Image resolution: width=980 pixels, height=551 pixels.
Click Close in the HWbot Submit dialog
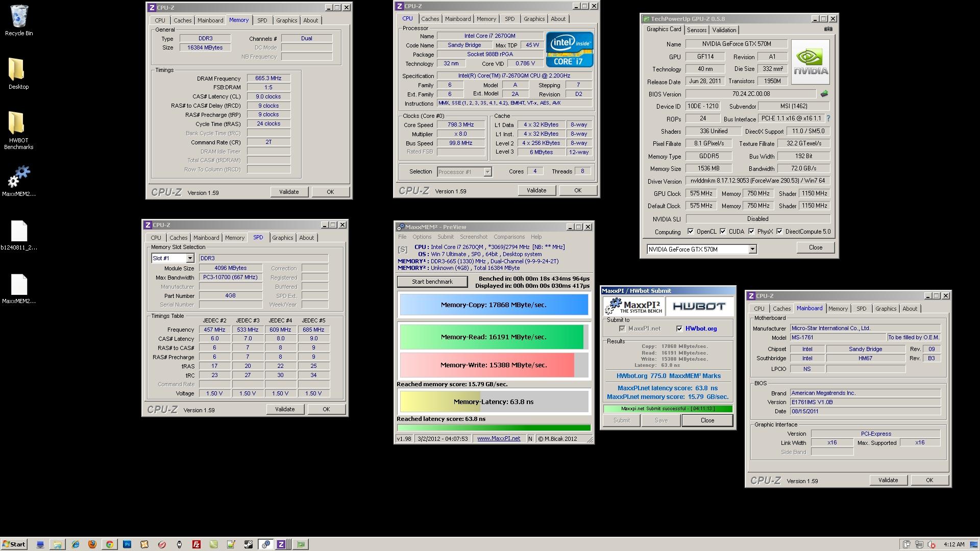(x=707, y=420)
